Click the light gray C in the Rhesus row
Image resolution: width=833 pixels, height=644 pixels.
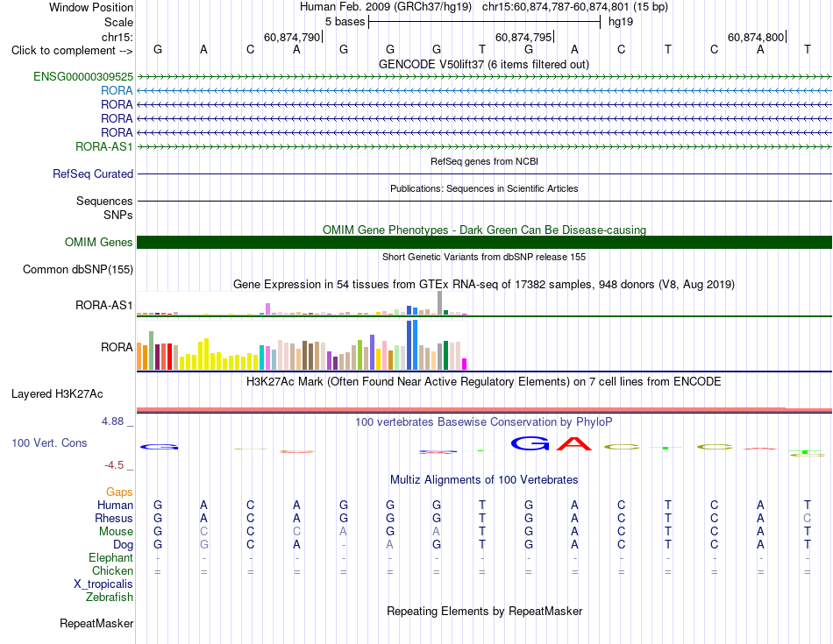(807, 518)
